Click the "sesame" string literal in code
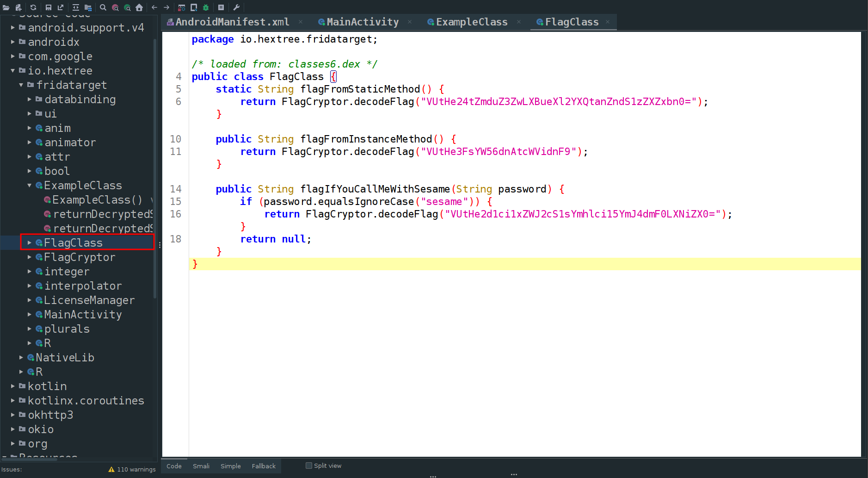 (x=444, y=202)
